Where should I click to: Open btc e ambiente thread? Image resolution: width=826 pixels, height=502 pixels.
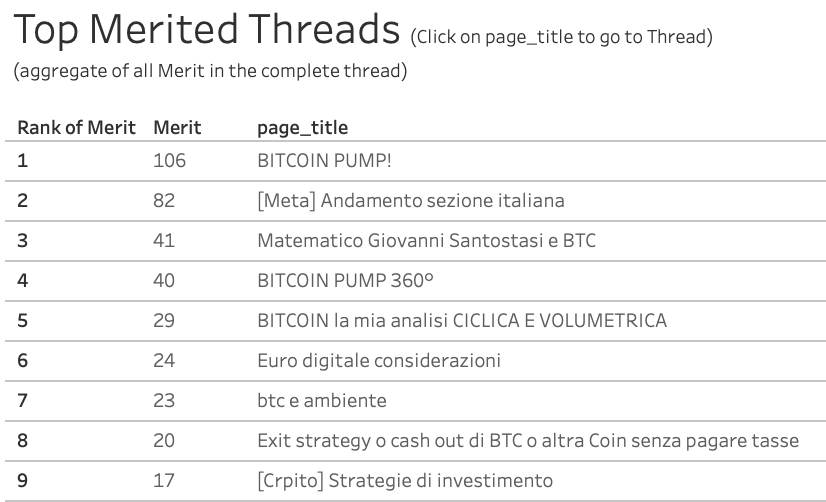pyautogui.click(x=321, y=401)
